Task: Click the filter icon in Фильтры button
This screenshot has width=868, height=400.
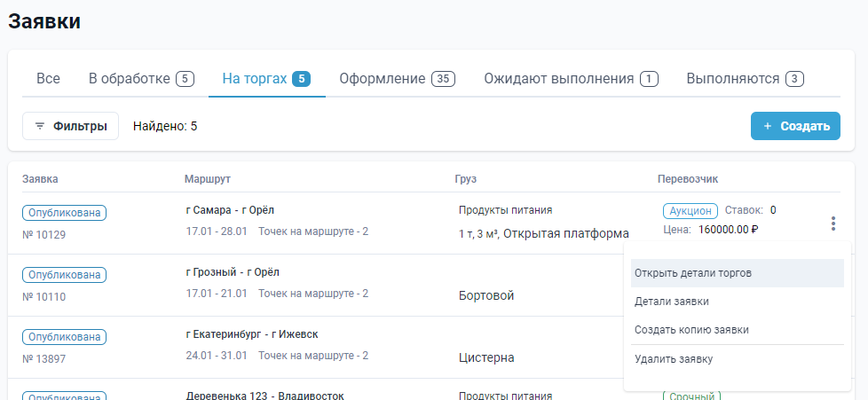Action: pyautogui.click(x=40, y=126)
